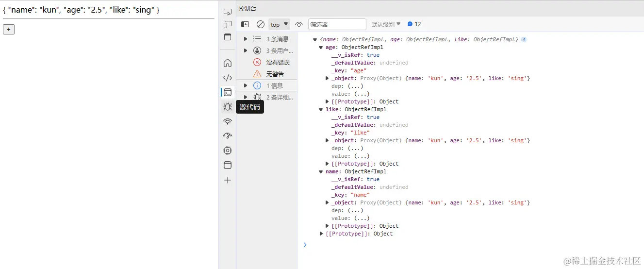Hide the console sidebar
Screen dimensions: 644x269
[x=246, y=24]
